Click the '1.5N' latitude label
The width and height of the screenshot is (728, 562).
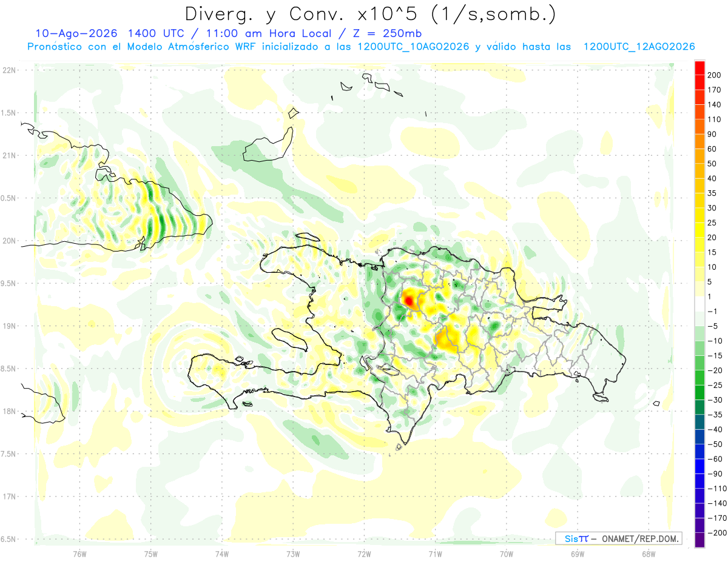pyautogui.click(x=9, y=113)
